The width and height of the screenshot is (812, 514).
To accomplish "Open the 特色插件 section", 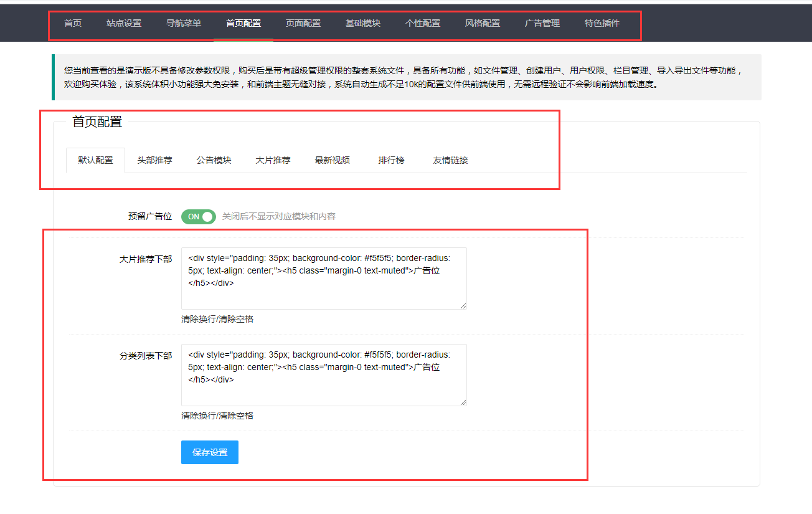I will (602, 23).
